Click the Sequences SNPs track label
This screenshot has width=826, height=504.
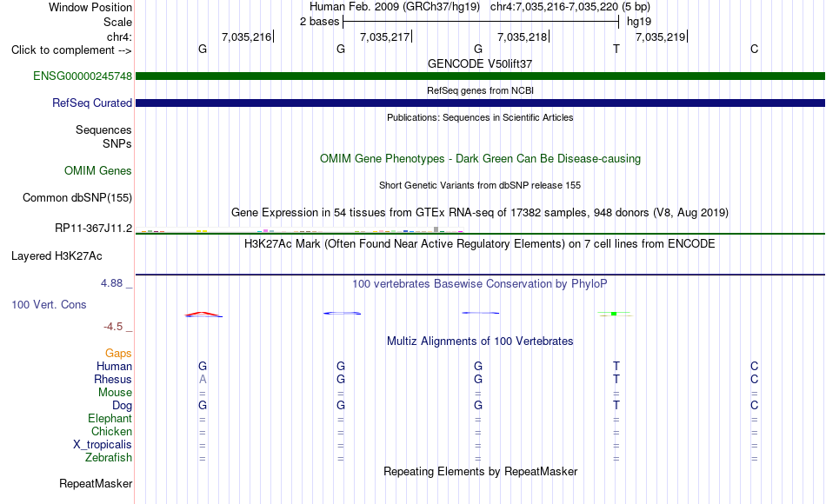[x=103, y=136]
